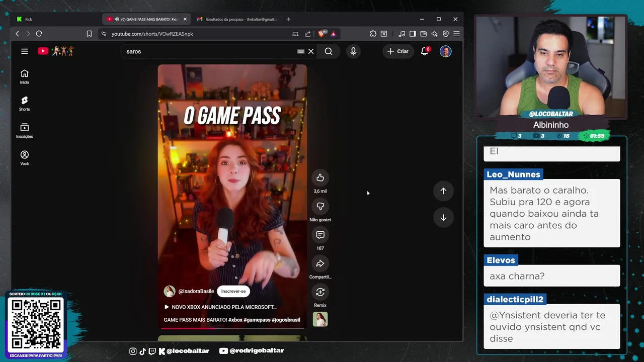The height and width of the screenshot is (362, 644).
Task: Click the Elevos chat username
Action: (501, 260)
